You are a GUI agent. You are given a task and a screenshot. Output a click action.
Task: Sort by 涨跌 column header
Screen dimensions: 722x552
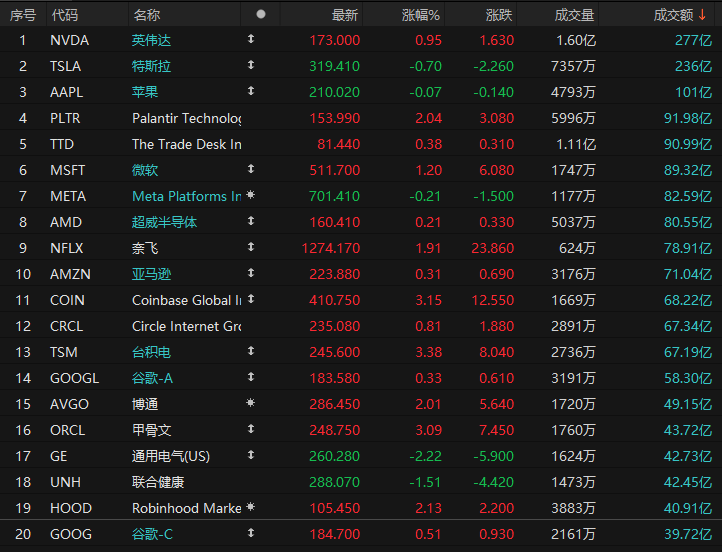(x=499, y=15)
